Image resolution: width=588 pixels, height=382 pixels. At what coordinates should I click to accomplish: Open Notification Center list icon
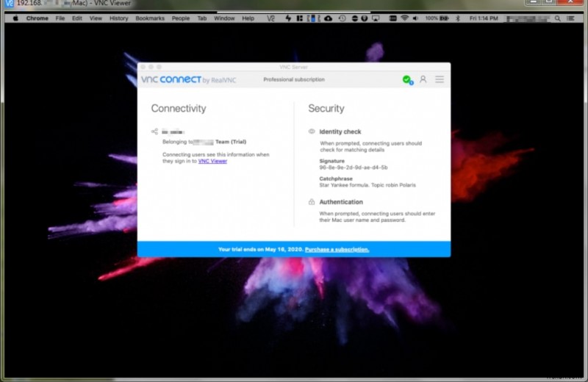point(571,18)
